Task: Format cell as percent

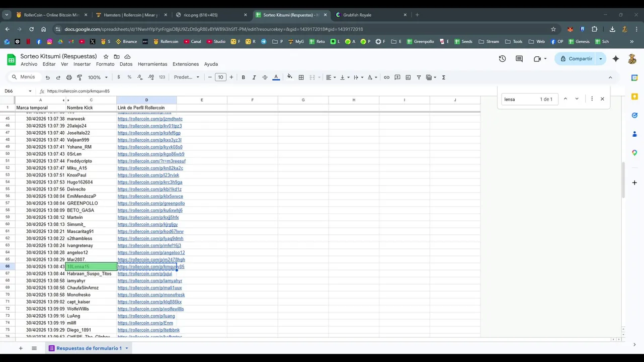Action: [129, 77]
